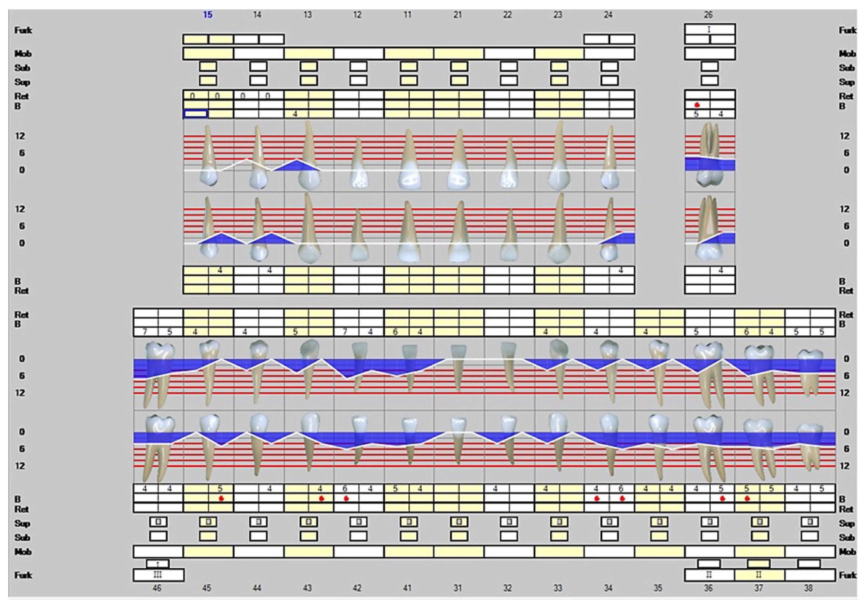
Task: Click the red bleeding dot above tooth 26
Action: tap(697, 105)
